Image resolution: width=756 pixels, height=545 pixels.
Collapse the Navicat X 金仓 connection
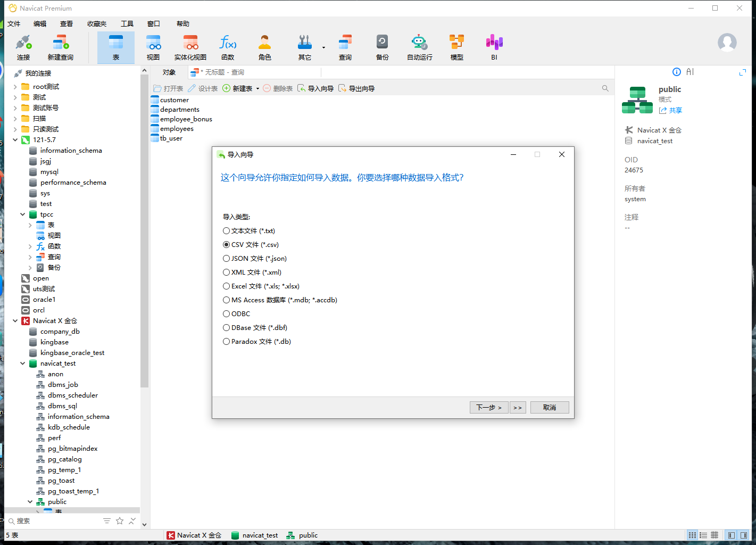coord(15,321)
